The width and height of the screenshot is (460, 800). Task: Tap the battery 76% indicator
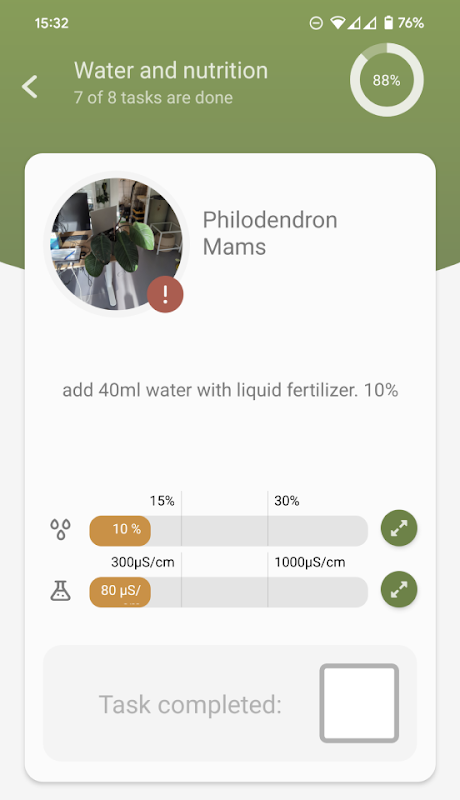click(403, 22)
